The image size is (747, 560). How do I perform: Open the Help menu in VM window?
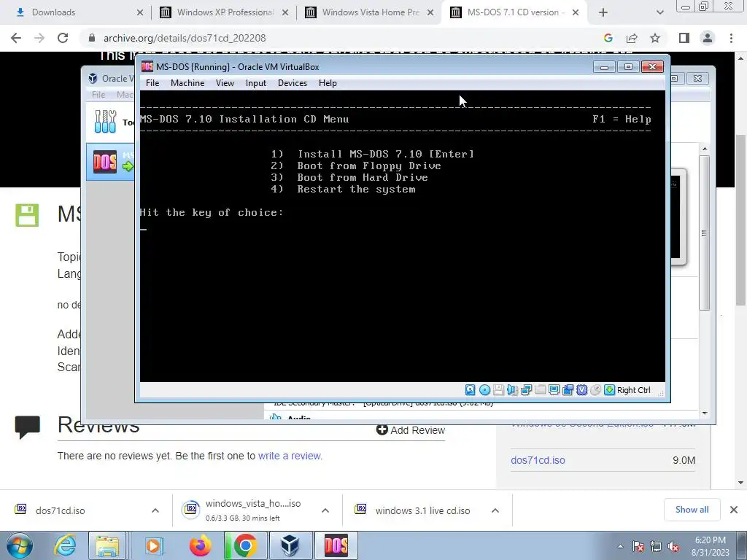point(328,83)
